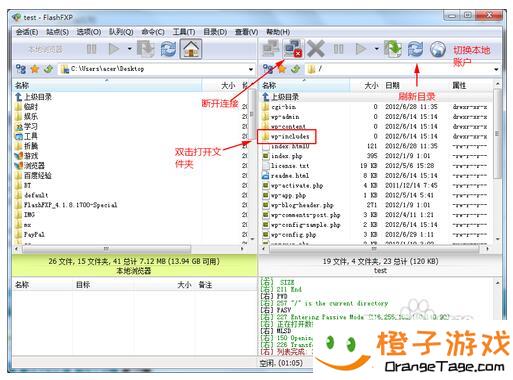Click the remote abort X icon
This screenshot has height=380, width=513.
coord(315,49)
